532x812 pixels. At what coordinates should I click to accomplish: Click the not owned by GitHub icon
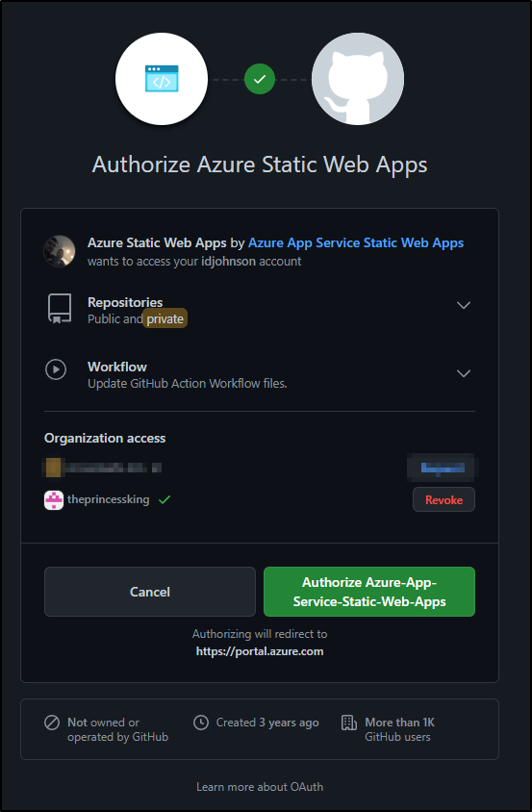pos(52,723)
